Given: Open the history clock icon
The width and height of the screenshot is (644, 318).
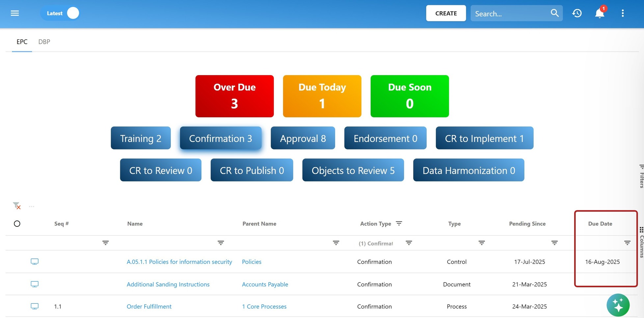Looking at the screenshot, I should click(x=577, y=13).
